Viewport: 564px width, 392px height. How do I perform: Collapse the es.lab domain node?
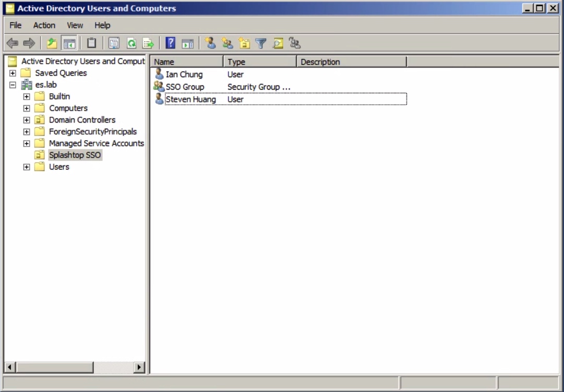pos(13,85)
